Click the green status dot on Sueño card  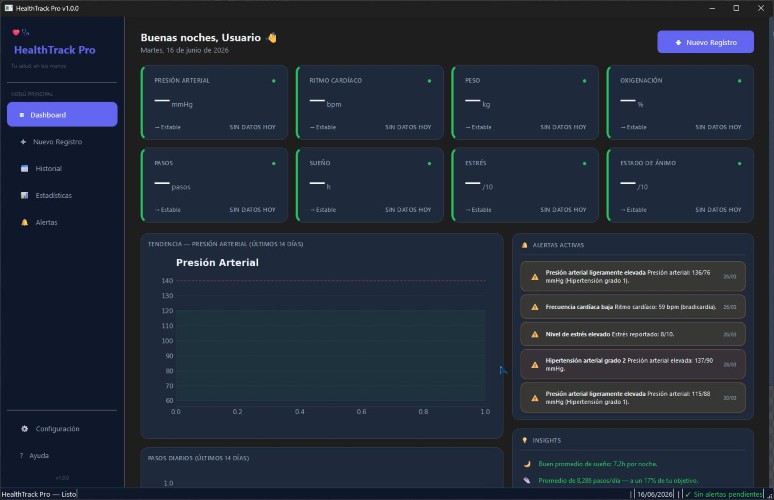(x=429, y=163)
